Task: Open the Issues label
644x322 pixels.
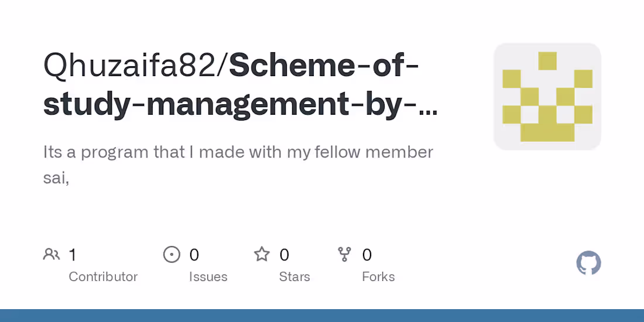Action: [208, 276]
